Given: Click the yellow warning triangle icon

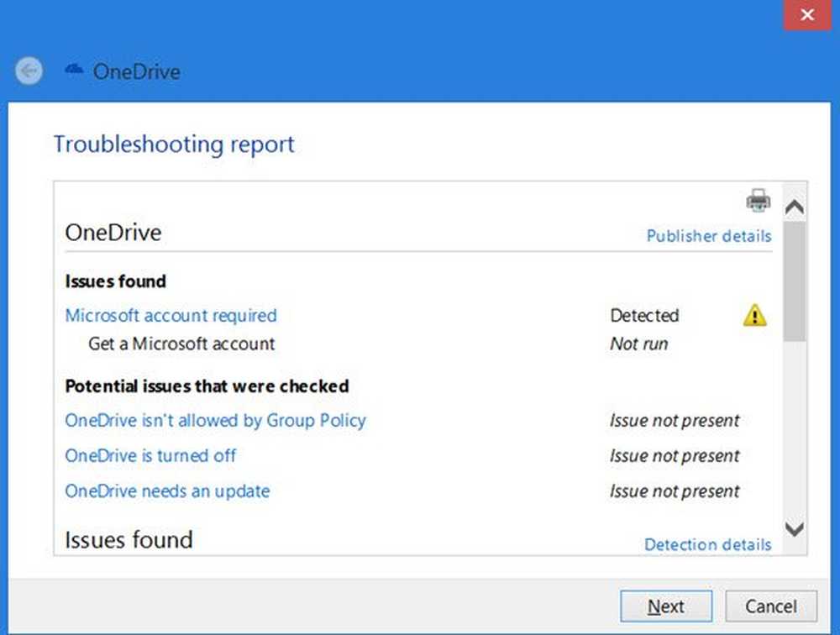Looking at the screenshot, I should tap(753, 315).
